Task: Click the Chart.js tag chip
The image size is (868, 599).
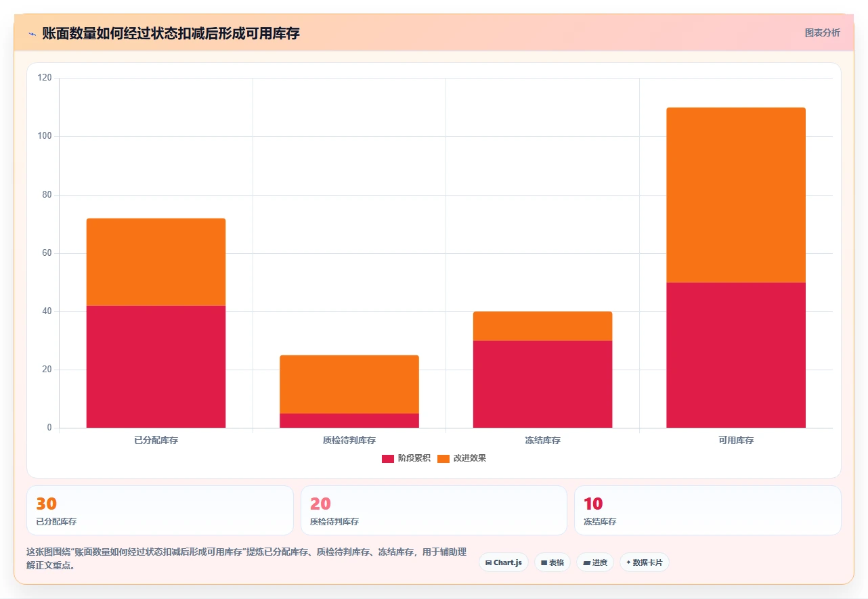Action: click(x=504, y=562)
